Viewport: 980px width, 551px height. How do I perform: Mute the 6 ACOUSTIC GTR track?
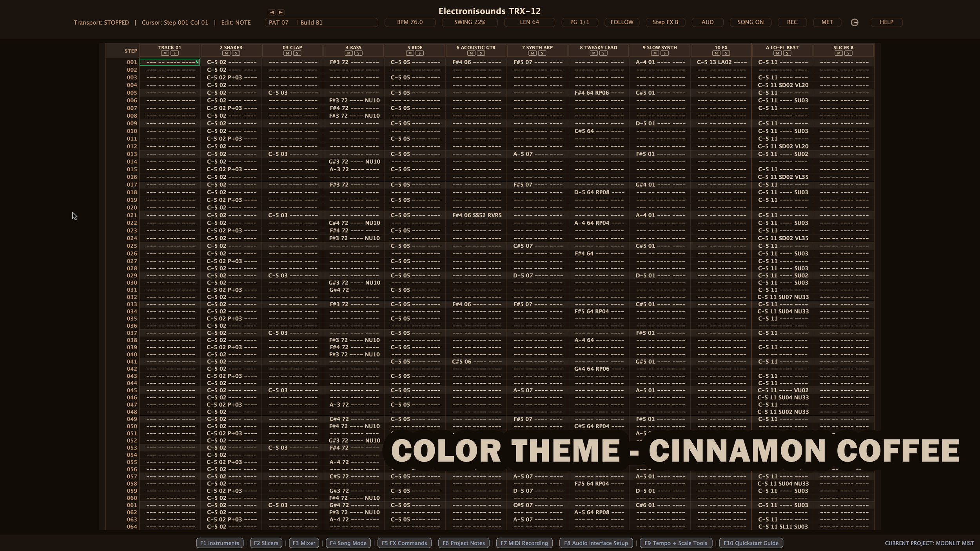(x=471, y=53)
